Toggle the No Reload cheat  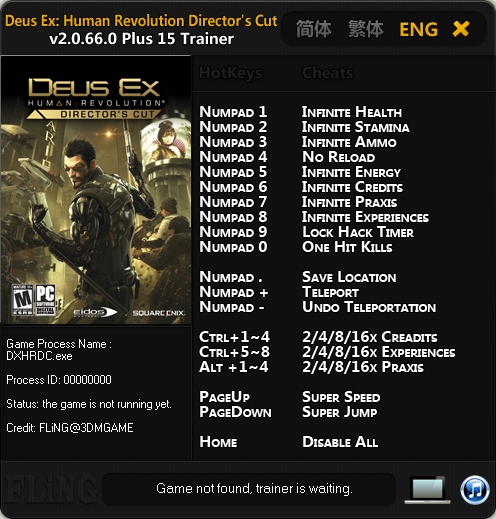coord(339,157)
